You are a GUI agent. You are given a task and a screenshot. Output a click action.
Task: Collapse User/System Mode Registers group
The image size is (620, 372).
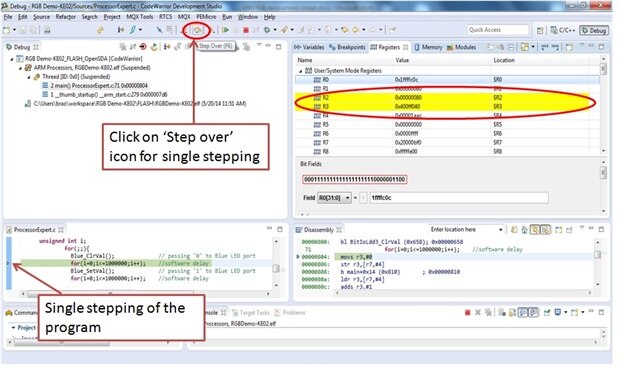click(x=301, y=71)
